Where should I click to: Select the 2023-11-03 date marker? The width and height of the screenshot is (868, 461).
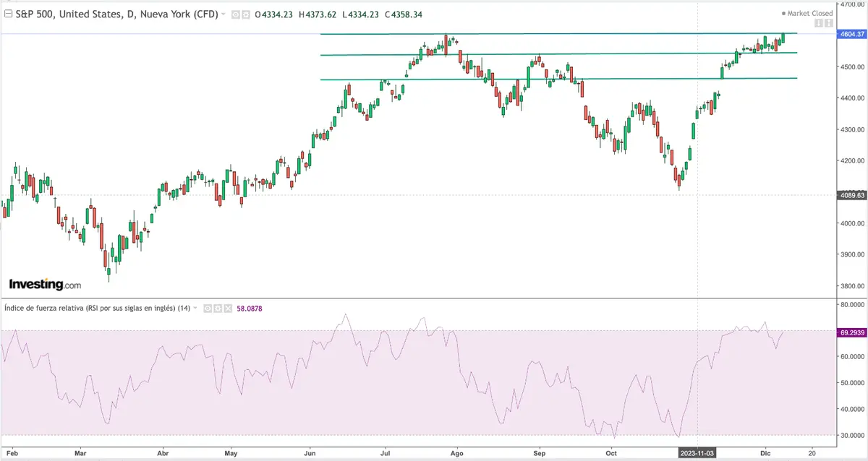pyautogui.click(x=697, y=452)
